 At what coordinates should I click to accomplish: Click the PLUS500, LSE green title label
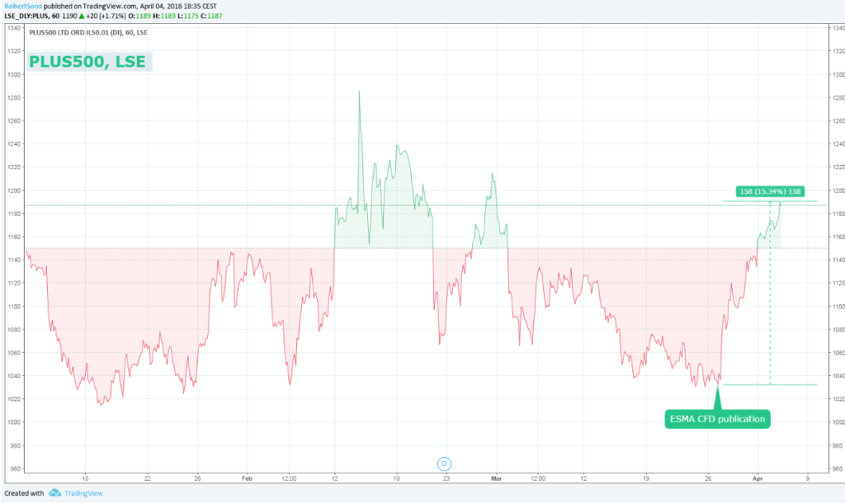coord(89,61)
